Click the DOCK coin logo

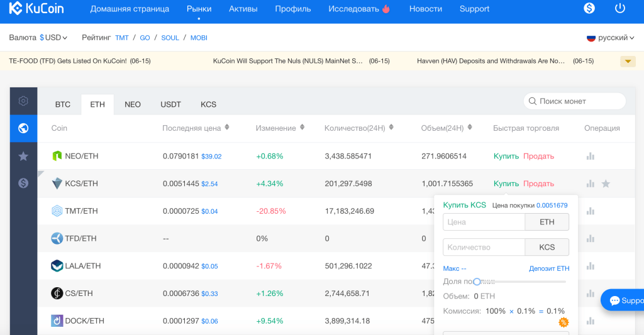pyautogui.click(x=57, y=321)
